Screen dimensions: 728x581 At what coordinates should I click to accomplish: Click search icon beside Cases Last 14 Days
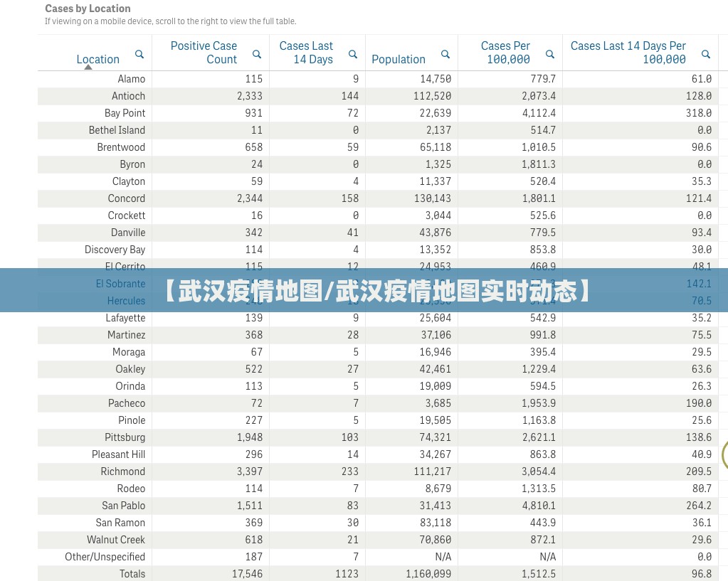coord(353,54)
